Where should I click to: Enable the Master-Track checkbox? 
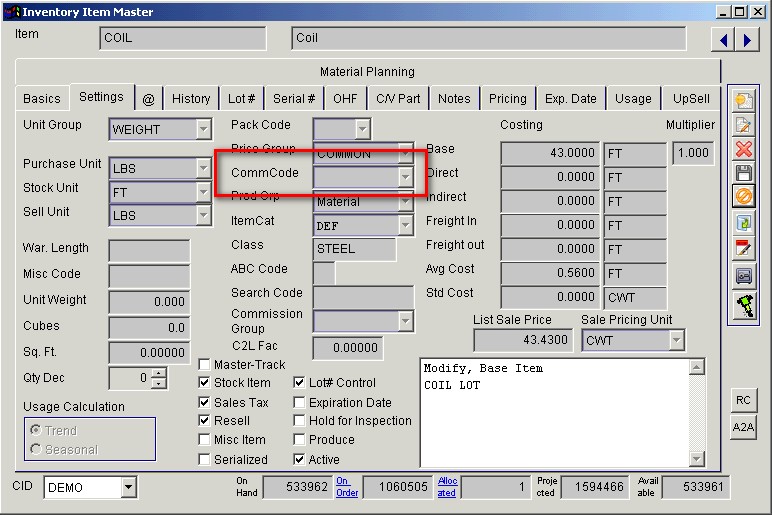(x=205, y=365)
